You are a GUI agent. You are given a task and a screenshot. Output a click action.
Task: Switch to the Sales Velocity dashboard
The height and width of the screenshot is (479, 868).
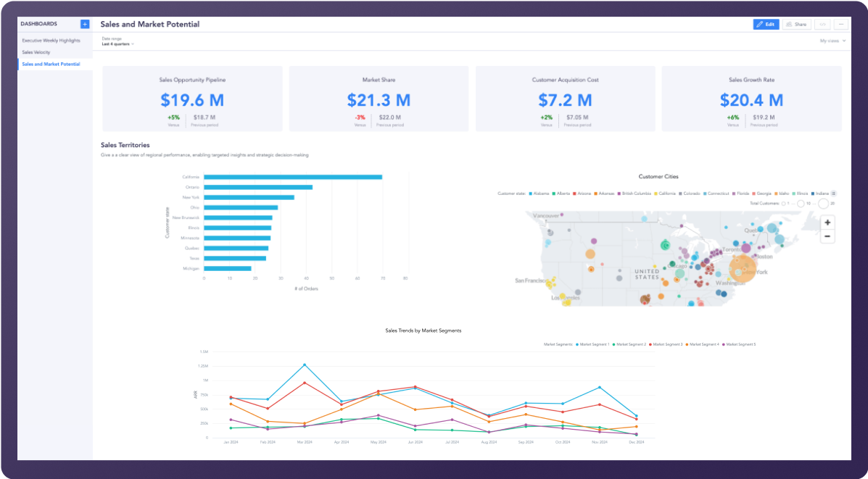tap(36, 52)
